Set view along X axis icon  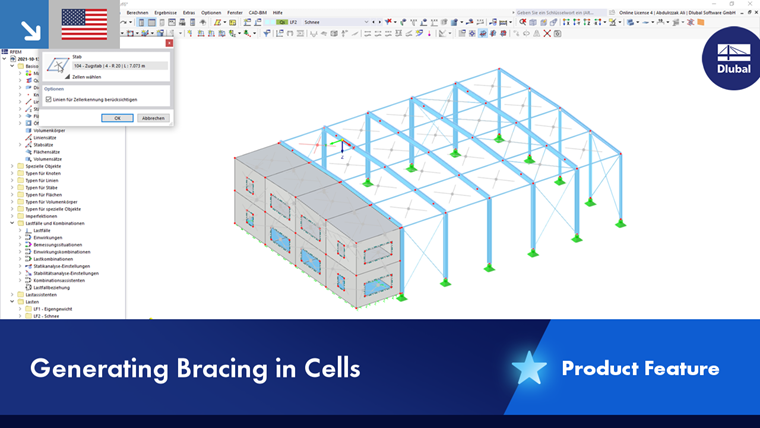click(x=566, y=22)
